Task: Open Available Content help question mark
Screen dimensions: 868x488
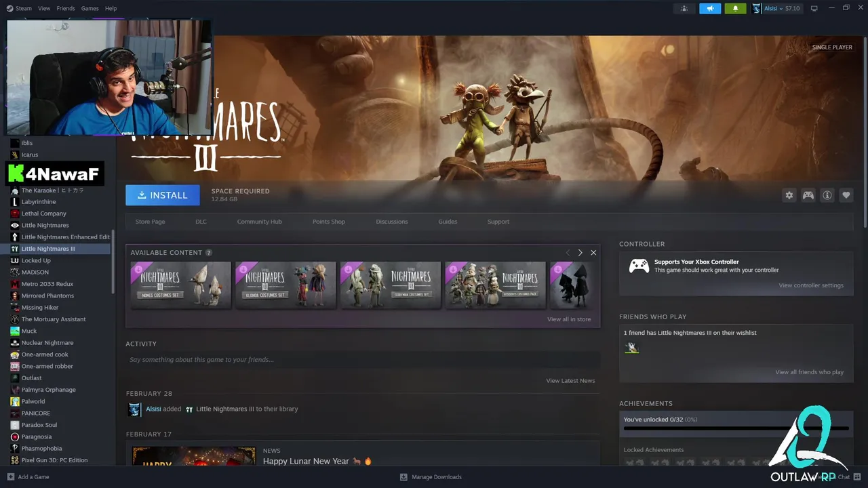Action: (209, 253)
